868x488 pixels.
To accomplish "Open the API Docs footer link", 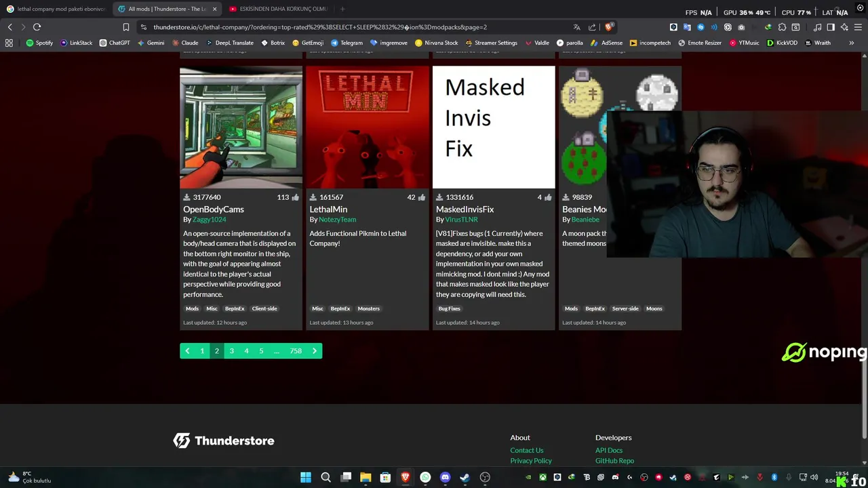I will pos(609,450).
